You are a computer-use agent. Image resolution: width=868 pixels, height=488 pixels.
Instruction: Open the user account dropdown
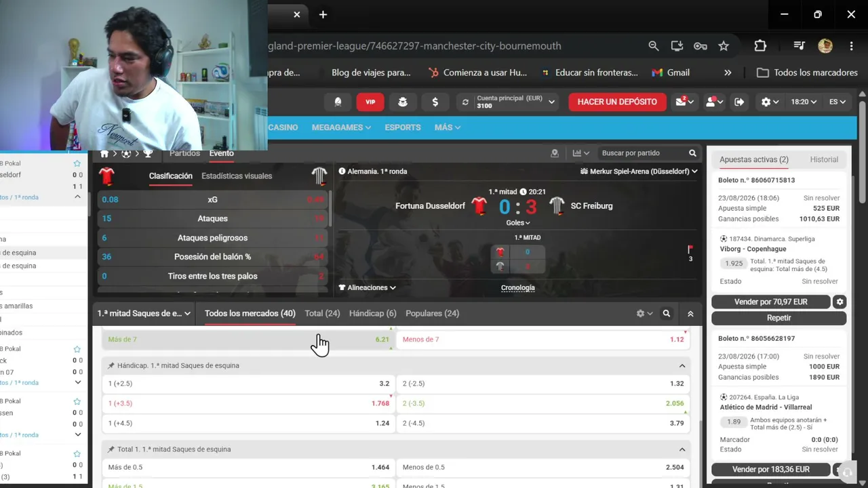(714, 102)
